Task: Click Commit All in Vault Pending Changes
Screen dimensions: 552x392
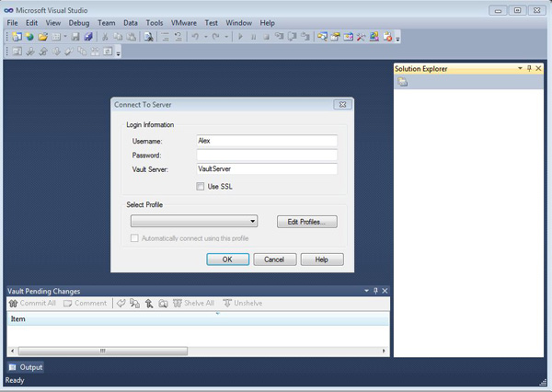Action: pos(32,303)
